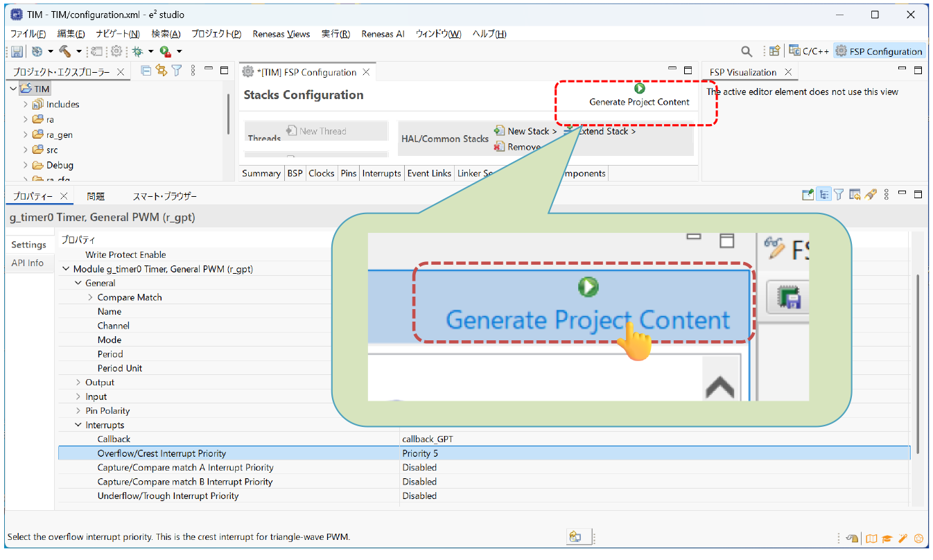Toggle Pin to Selection in Properties view
Screen dimensions: 933x560
point(808,195)
